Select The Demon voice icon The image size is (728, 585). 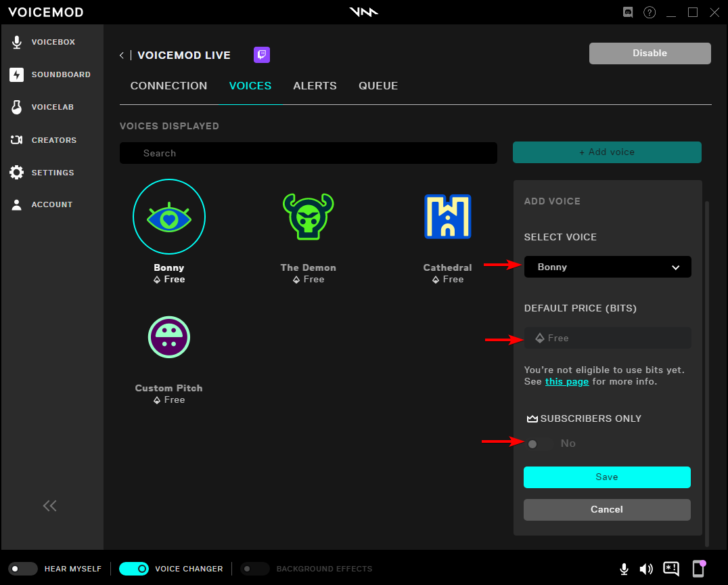click(309, 217)
